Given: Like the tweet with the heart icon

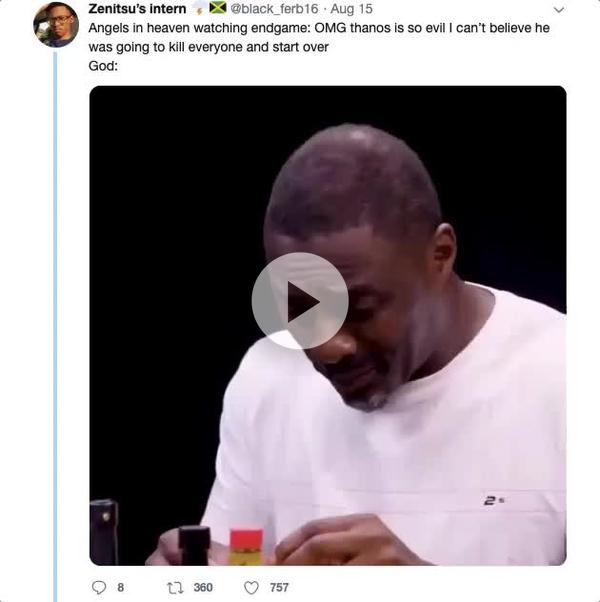Looking at the screenshot, I should [252, 588].
